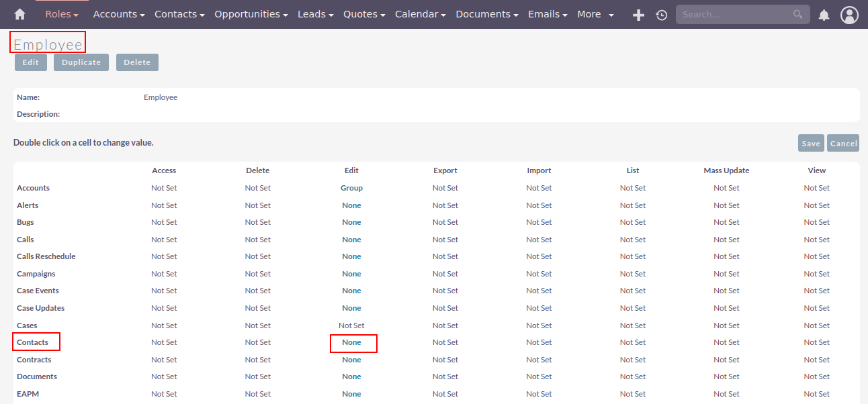Click the Campaigns row label
The image size is (868, 404).
pos(36,274)
